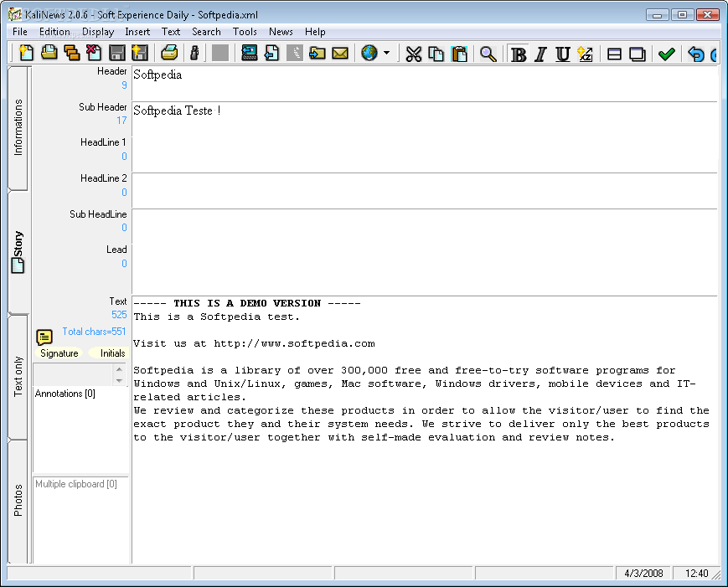The image size is (728, 587).
Task: Click the Total chars=551 counter
Action: point(94,332)
